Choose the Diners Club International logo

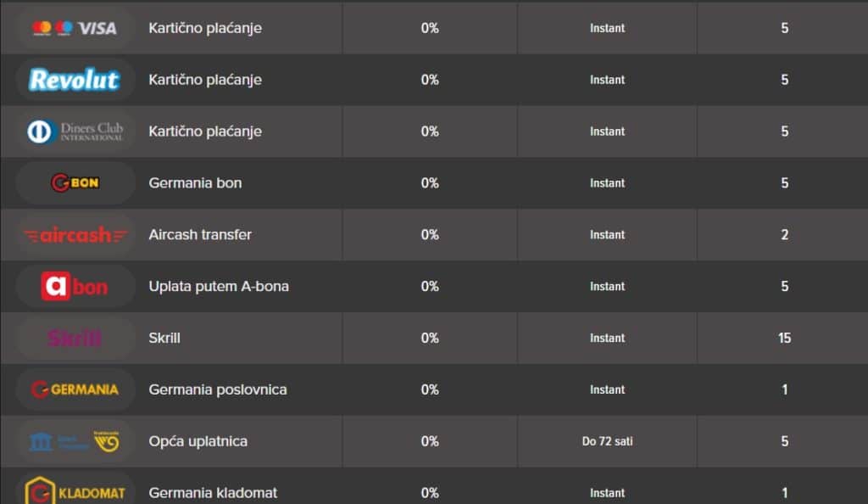(75, 132)
